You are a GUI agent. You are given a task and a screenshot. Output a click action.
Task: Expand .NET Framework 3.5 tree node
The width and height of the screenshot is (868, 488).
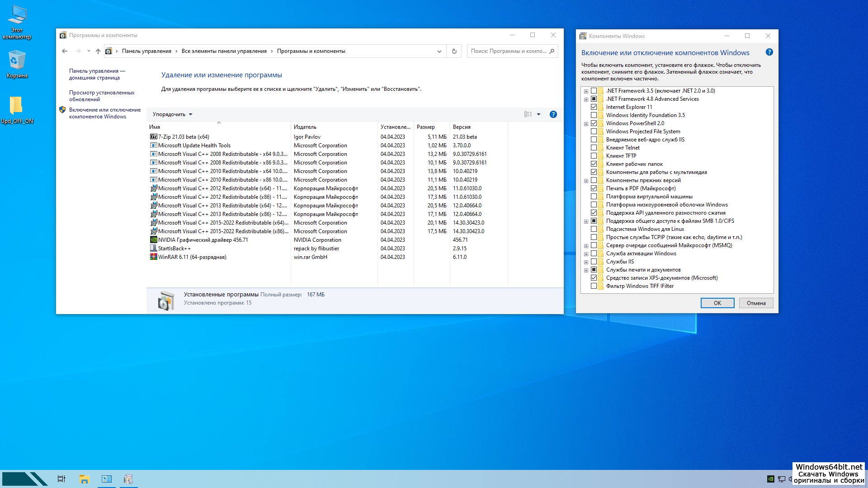pos(586,91)
